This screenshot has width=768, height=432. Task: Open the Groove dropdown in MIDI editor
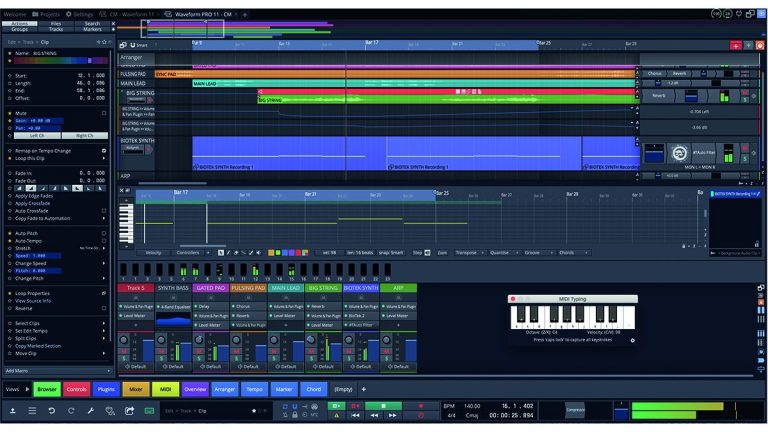point(538,253)
